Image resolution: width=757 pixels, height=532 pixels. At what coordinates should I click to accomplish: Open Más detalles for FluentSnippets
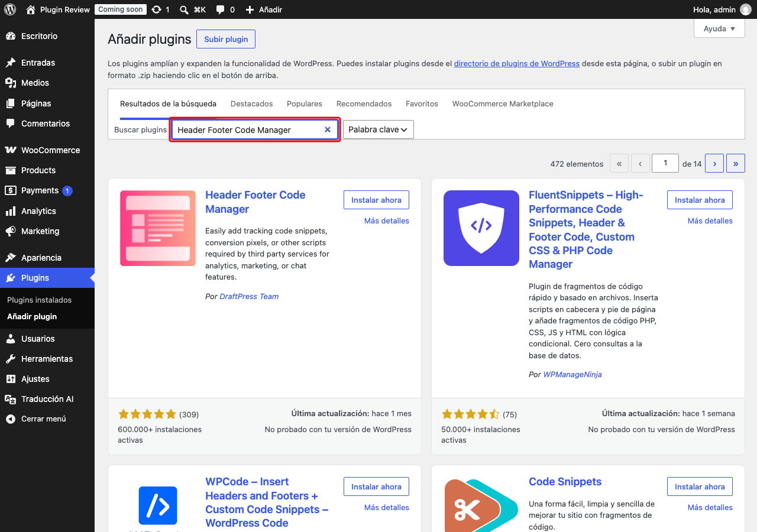pyautogui.click(x=710, y=220)
